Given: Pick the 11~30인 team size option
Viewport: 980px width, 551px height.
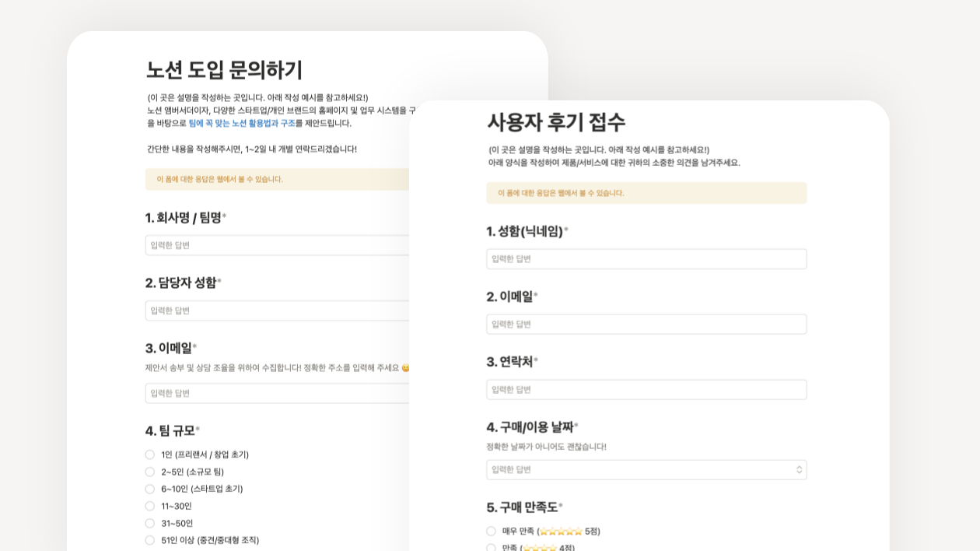Looking at the screenshot, I should click(150, 506).
